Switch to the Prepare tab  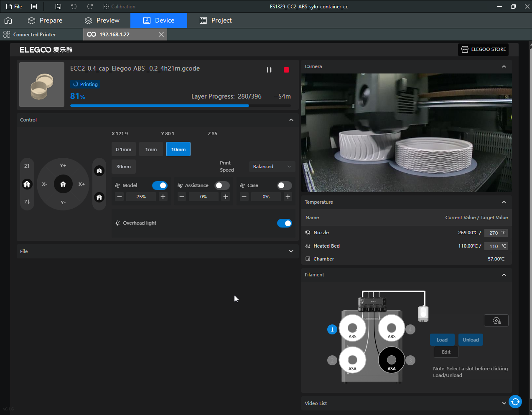[45, 20]
